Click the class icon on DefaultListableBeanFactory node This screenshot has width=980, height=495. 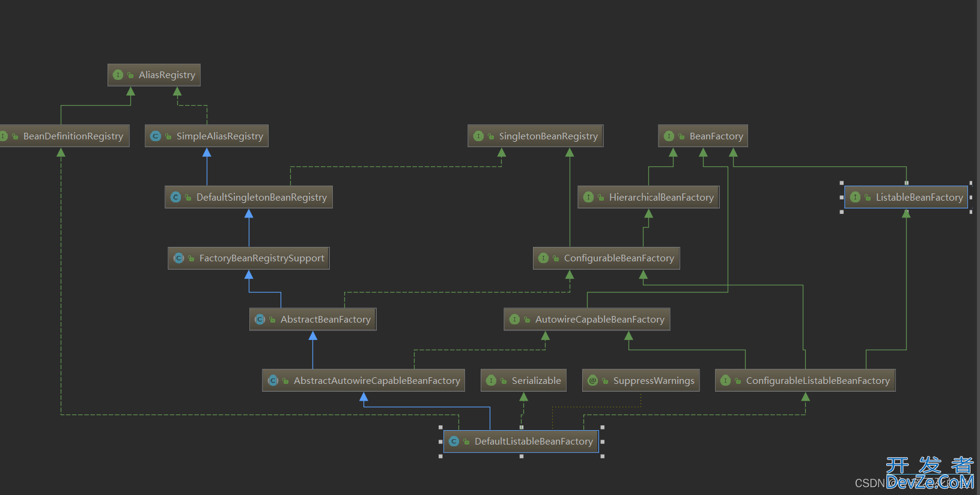pyautogui.click(x=454, y=442)
